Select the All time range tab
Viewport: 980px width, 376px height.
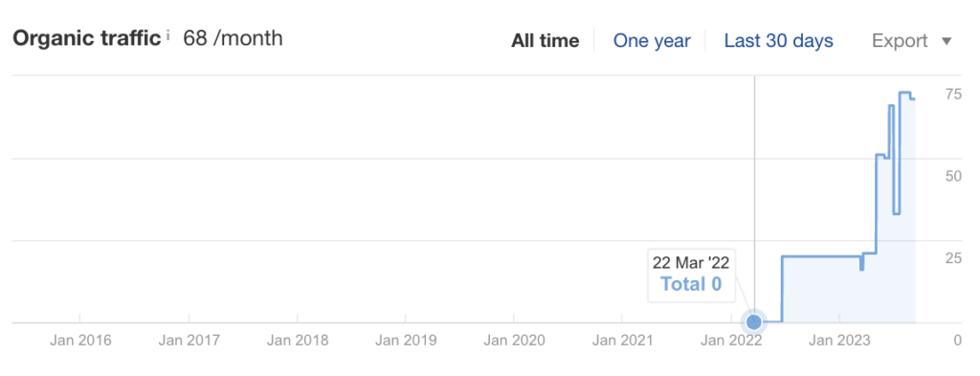[x=545, y=41]
